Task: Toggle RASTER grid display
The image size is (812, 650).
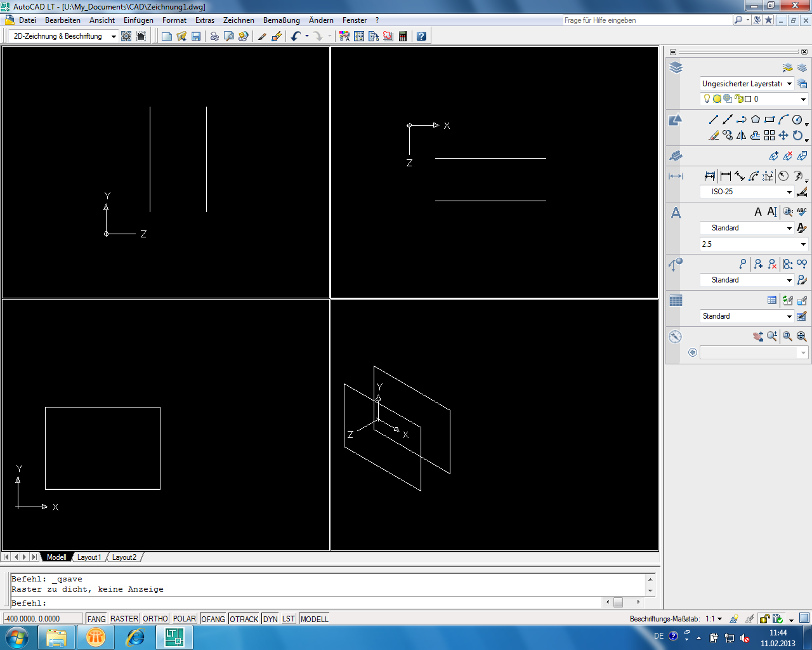Action: tap(124, 619)
